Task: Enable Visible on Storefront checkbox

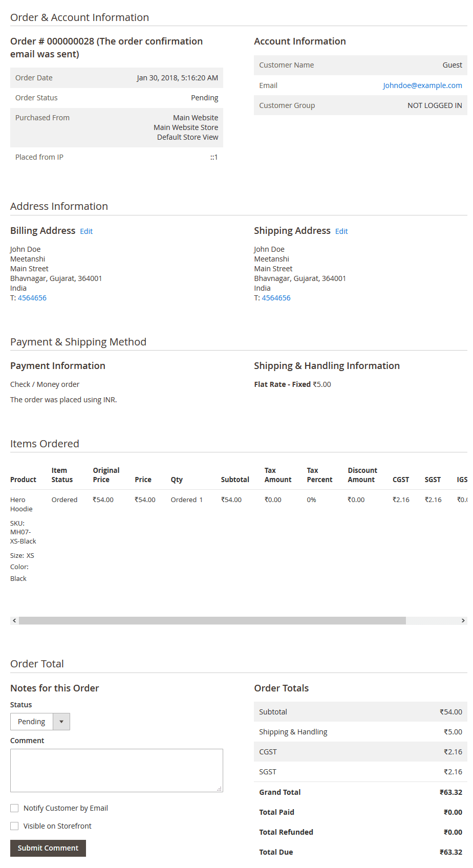Action: coord(14,826)
